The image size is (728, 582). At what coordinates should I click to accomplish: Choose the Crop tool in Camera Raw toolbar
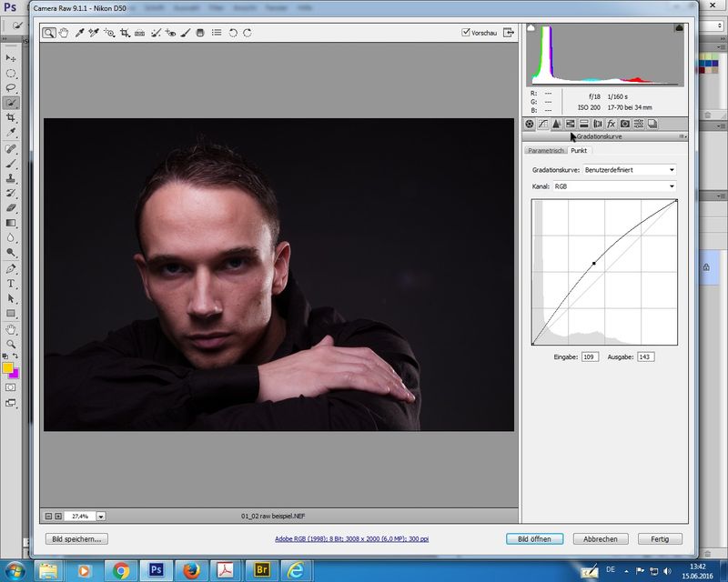tap(125, 33)
